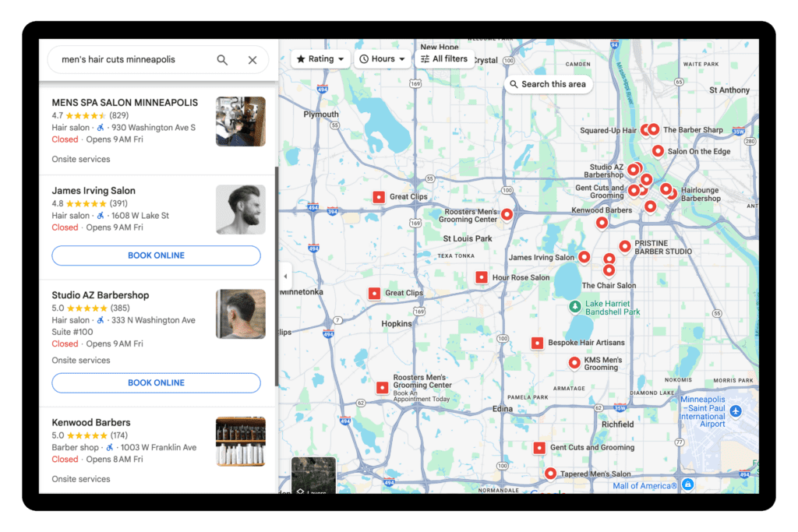Select the Hairlounge Barbershop map pin
The height and width of the screenshot is (532, 798).
tap(673, 192)
